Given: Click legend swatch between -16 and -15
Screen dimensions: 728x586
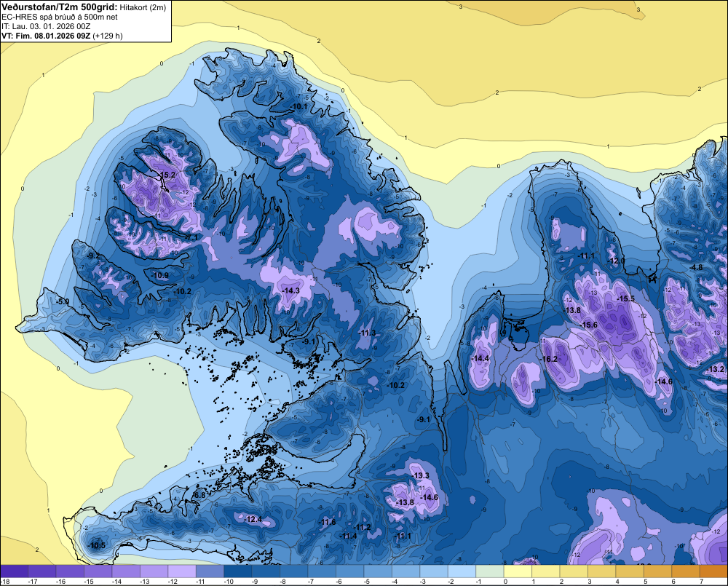Looking at the screenshot, I should (70, 571).
